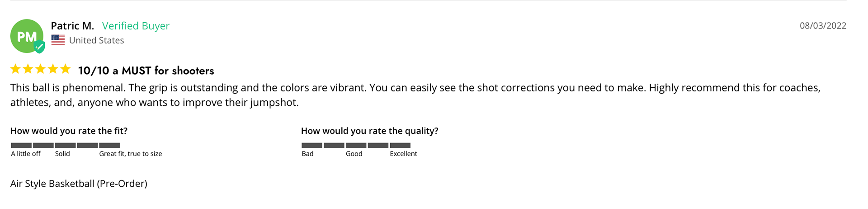The image size is (868, 209).
Task: Click the review title "10/10 a MUST for shooters"
Action: 146,71
